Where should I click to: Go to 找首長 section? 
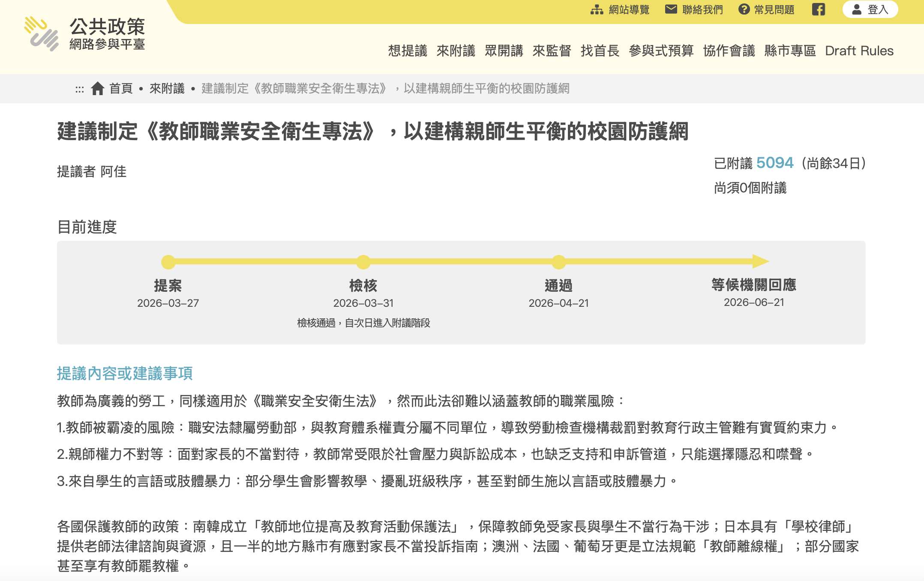coord(600,51)
